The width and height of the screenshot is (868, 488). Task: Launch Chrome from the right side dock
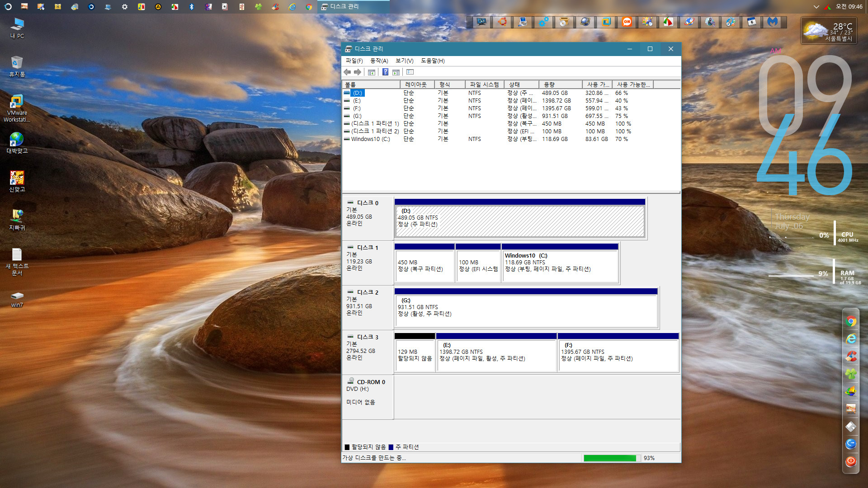[x=851, y=321]
